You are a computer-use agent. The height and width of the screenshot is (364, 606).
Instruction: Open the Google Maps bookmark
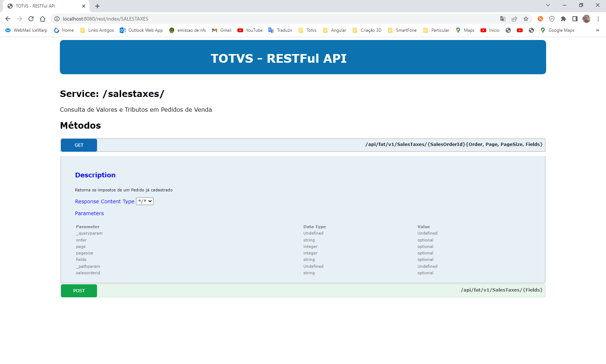[557, 30]
